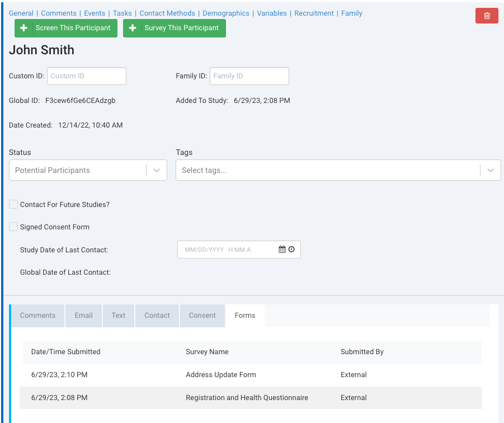
Task: Select Registration and Health Questionnaire entry
Action: coord(247,398)
